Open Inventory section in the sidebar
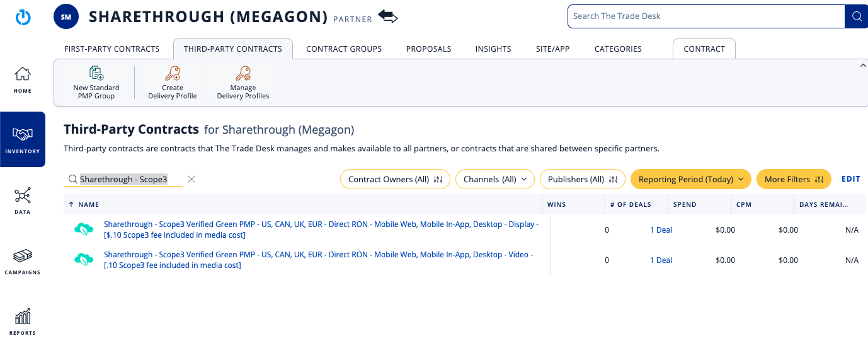Image resolution: width=868 pixels, height=338 pixels. tap(23, 139)
